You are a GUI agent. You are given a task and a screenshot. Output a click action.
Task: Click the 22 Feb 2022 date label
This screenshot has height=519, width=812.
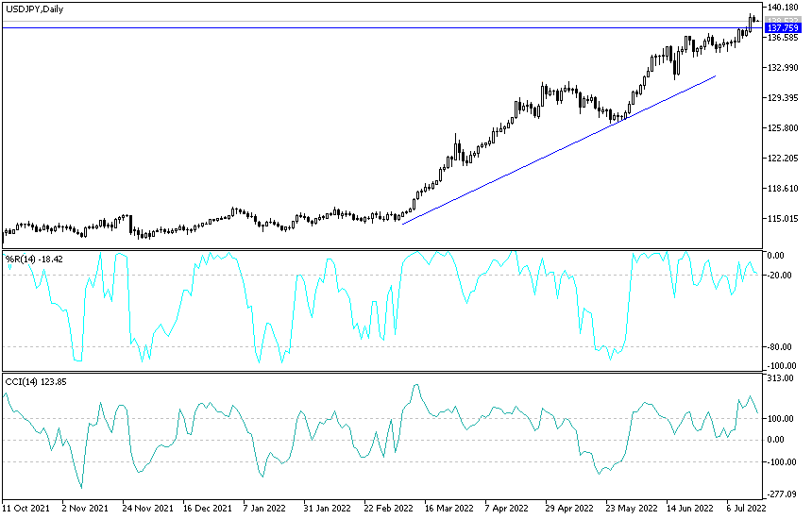click(388, 508)
